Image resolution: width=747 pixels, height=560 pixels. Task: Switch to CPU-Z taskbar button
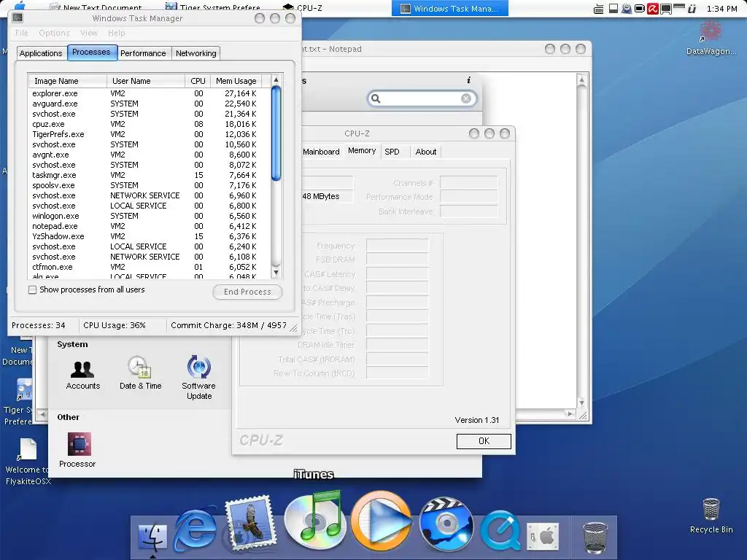point(303,8)
